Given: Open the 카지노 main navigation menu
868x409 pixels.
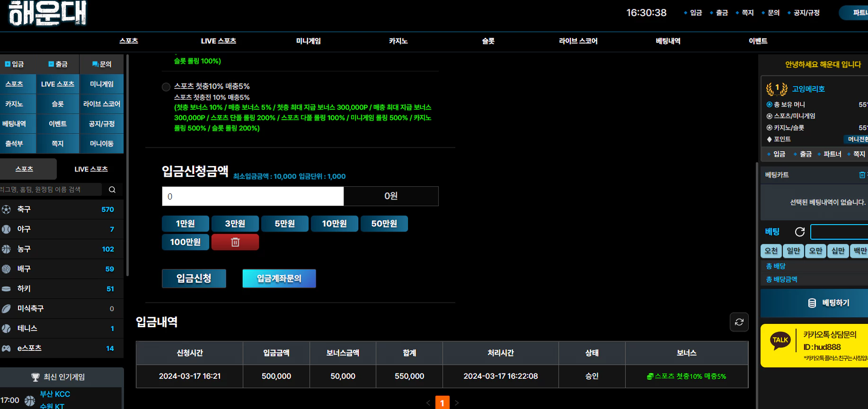Looking at the screenshot, I should click(399, 41).
